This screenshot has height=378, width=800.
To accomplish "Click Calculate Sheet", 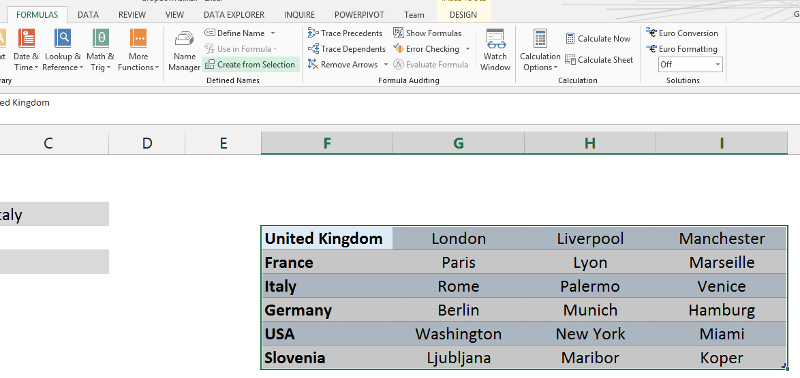I will click(599, 60).
